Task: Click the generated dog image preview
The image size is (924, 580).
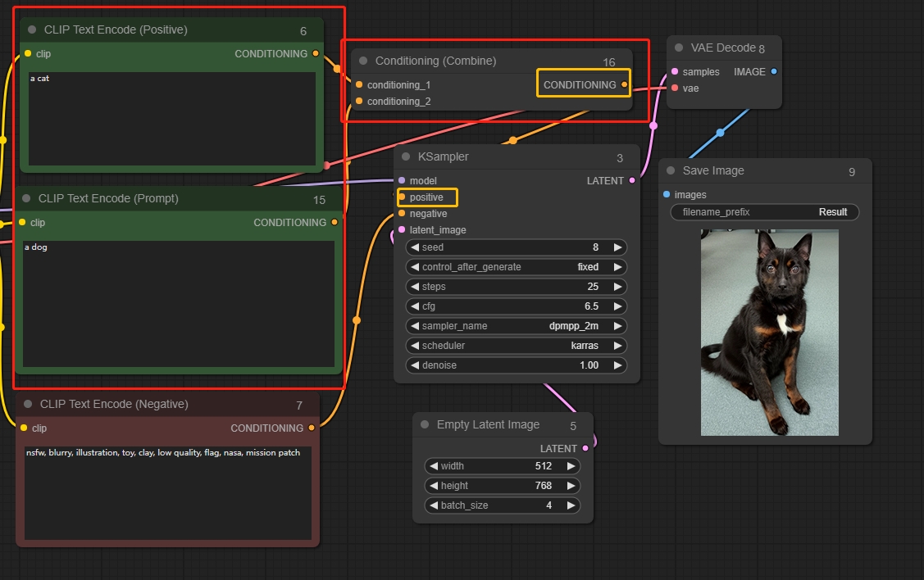Action: pyautogui.click(x=769, y=333)
